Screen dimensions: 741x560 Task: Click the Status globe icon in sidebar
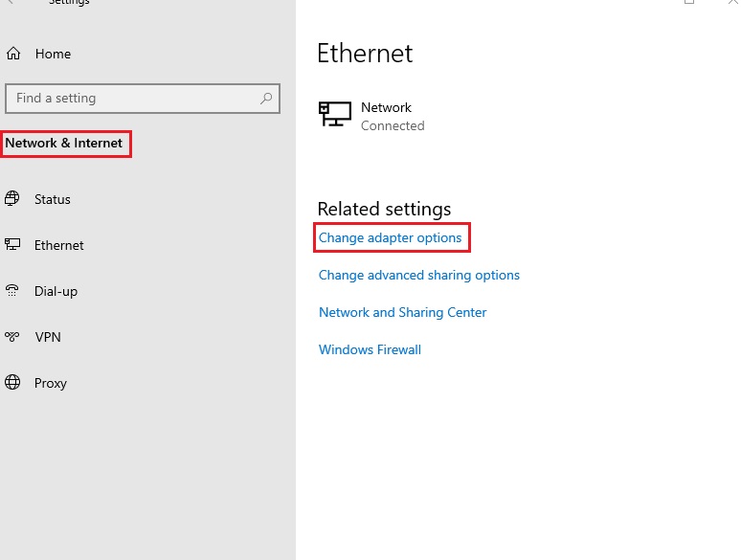[x=12, y=198]
